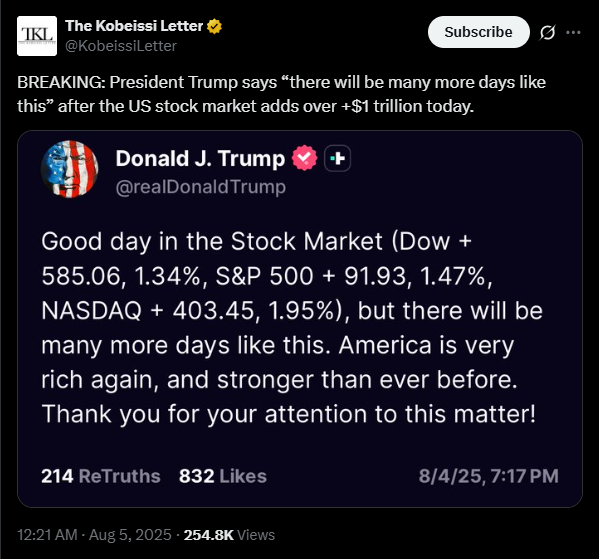Click the gold verified badge next to Kobeissi Letter
Viewport: 599px width, 559px height.
click(x=214, y=26)
